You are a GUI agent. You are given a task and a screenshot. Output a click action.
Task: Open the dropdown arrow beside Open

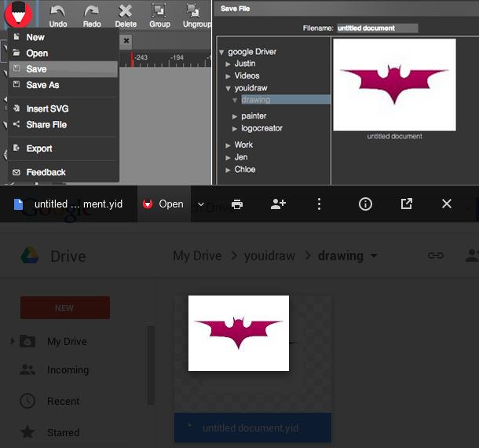201,204
